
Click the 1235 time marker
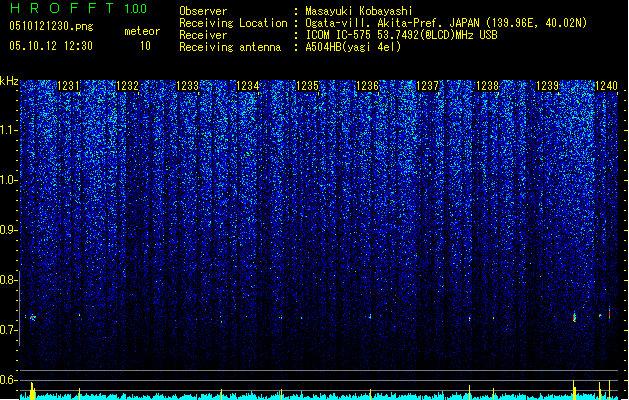click(307, 86)
